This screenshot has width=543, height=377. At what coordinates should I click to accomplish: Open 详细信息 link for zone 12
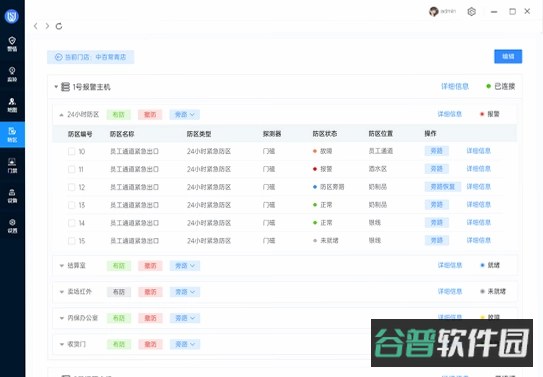pyautogui.click(x=478, y=187)
